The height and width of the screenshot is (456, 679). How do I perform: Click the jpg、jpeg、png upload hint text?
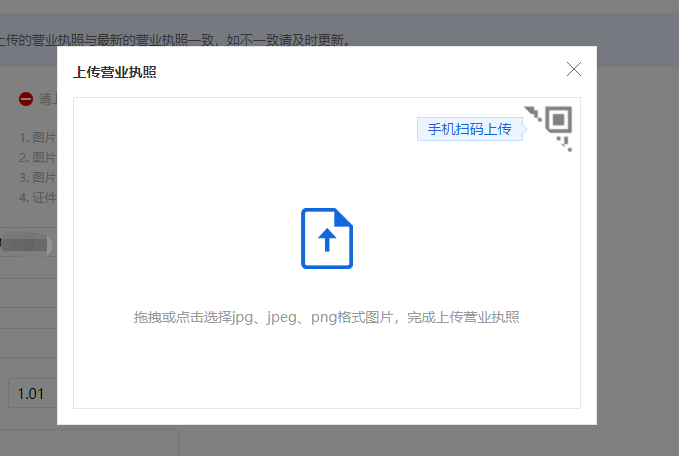tap(326, 317)
